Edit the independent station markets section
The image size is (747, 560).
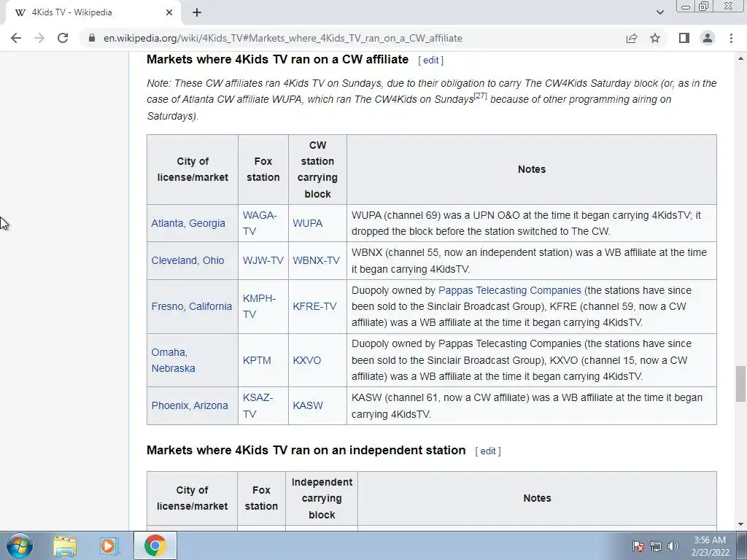[x=488, y=451]
